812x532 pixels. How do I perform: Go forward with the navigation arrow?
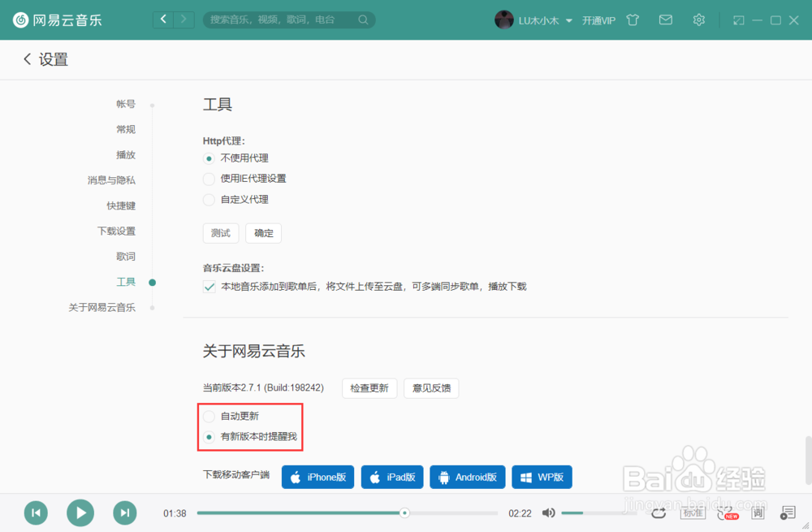tap(184, 19)
